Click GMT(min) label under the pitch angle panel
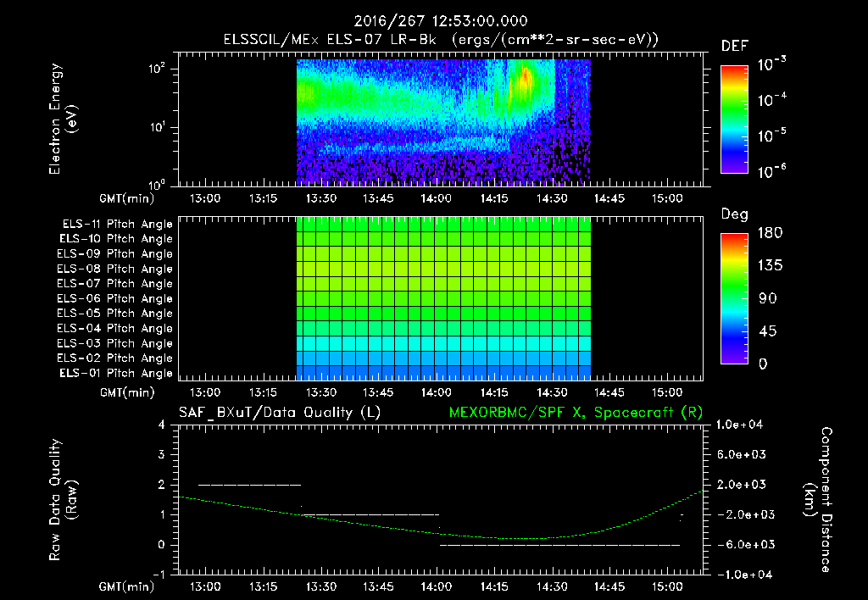The height and width of the screenshot is (600, 868). click(127, 392)
